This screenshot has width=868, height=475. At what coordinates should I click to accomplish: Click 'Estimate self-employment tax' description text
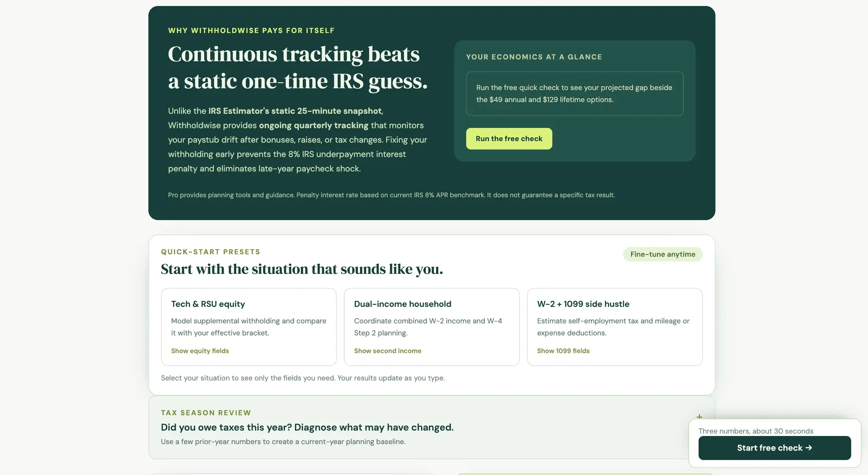(613, 327)
